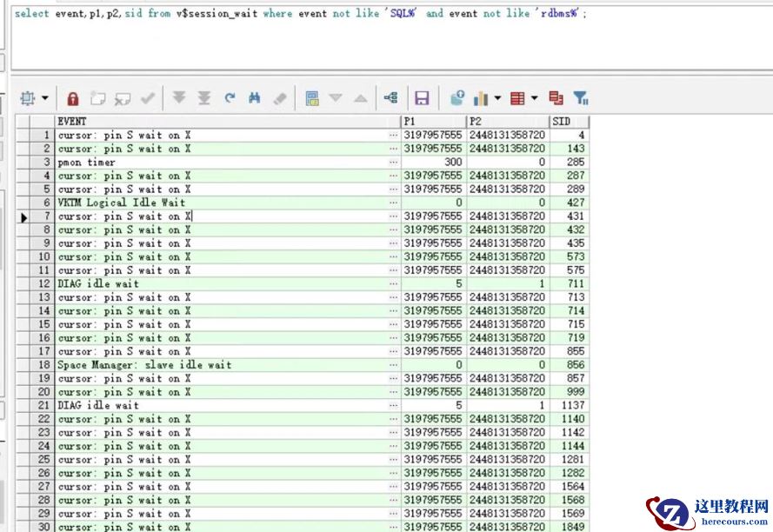This screenshot has height=532, width=773.
Task: Click the export to database icon
Action: pos(457,97)
